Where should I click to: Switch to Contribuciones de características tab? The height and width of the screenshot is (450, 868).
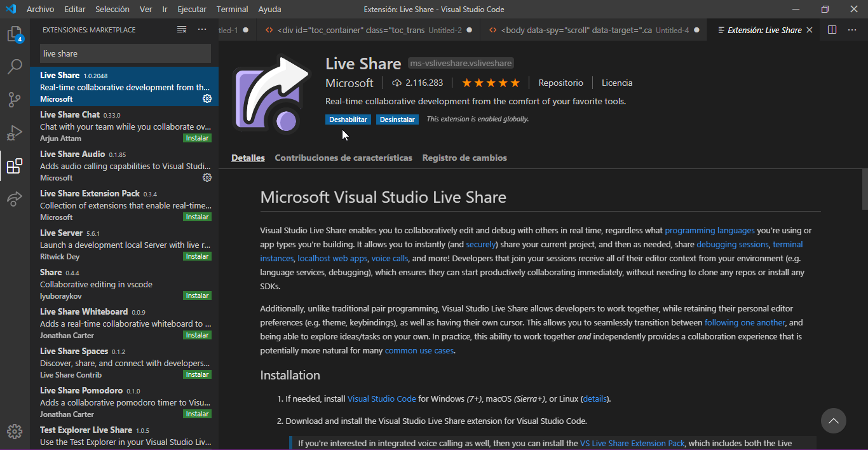(x=343, y=158)
